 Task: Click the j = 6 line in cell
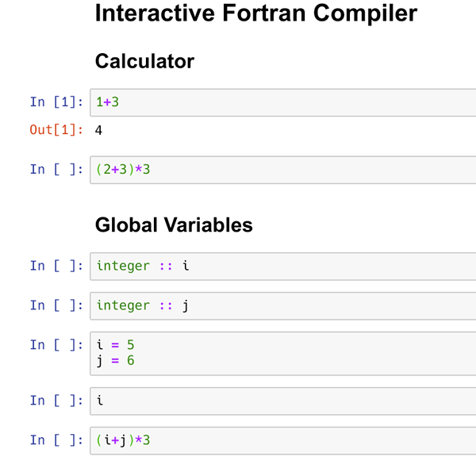pos(115,361)
